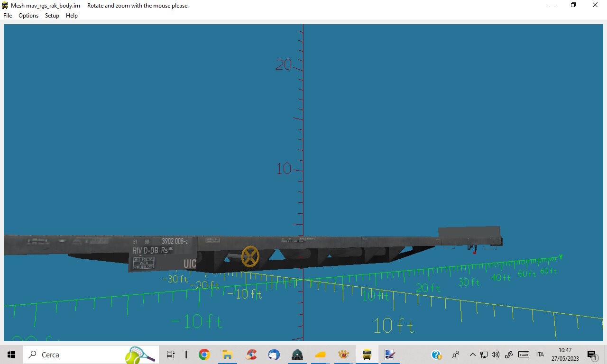Click the UIC marking on the wagon

click(x=190, y=264)
